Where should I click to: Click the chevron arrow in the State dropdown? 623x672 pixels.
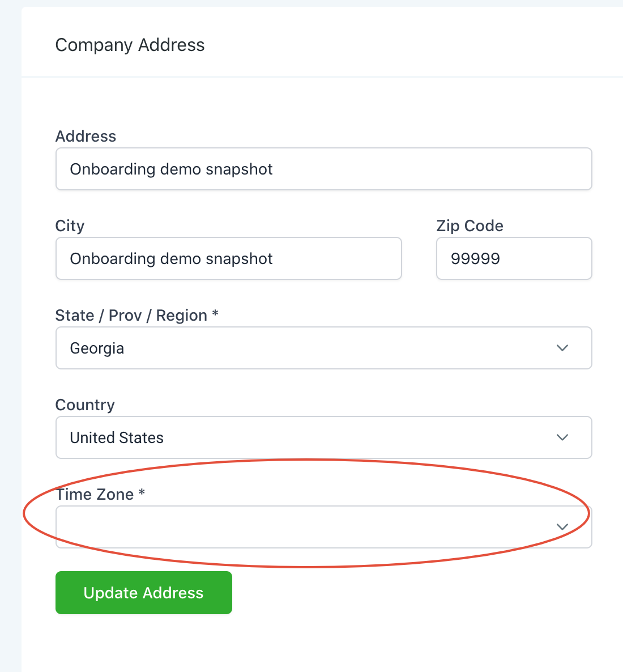(x=562, y=348)
